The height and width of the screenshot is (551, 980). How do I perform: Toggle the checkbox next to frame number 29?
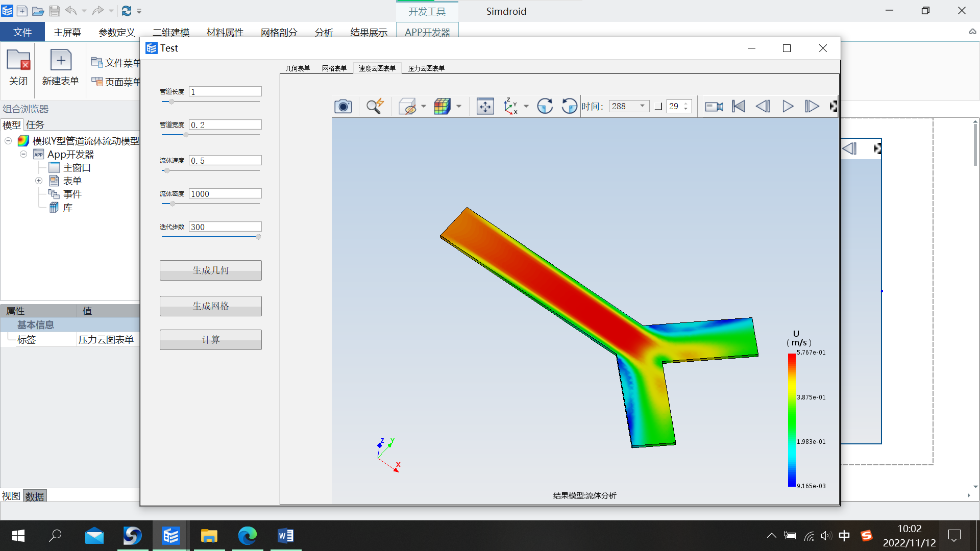pyautogui.click(x=658, y=107)
